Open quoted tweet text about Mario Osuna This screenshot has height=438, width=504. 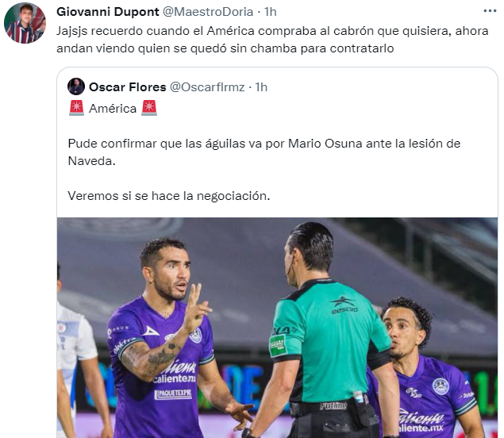point(264,152)
